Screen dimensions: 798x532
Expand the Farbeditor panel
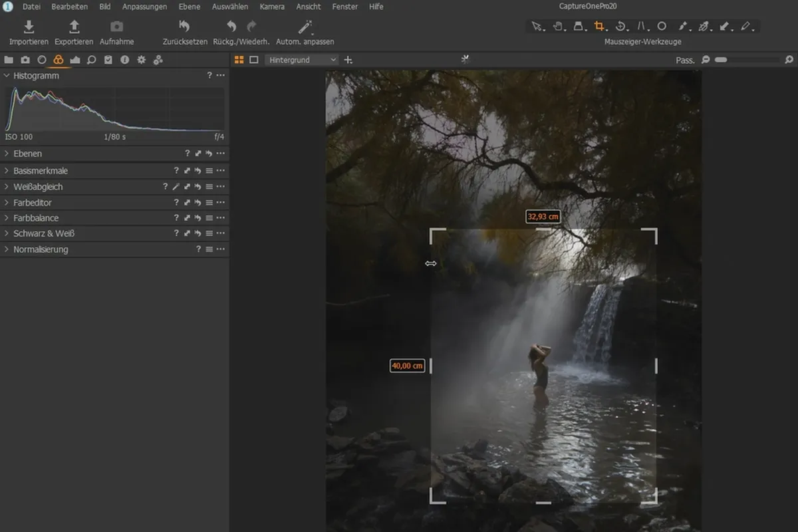click(x=7, y=202)
